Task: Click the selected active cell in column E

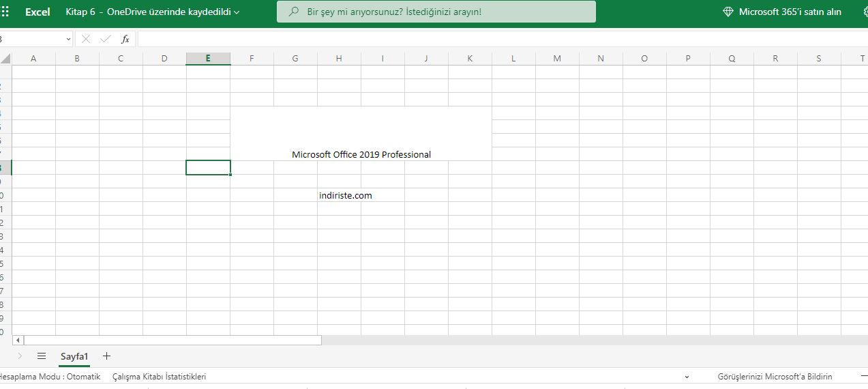Action: [208, 168]
